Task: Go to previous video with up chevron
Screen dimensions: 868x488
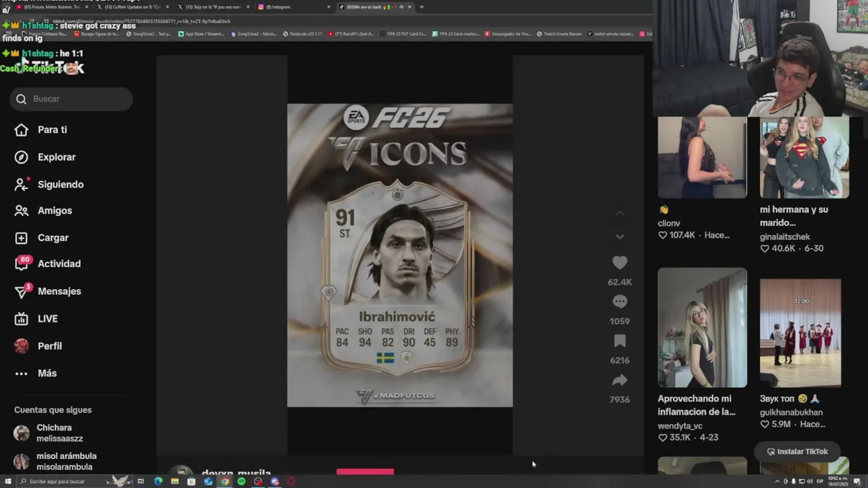Action: (620, 213)
